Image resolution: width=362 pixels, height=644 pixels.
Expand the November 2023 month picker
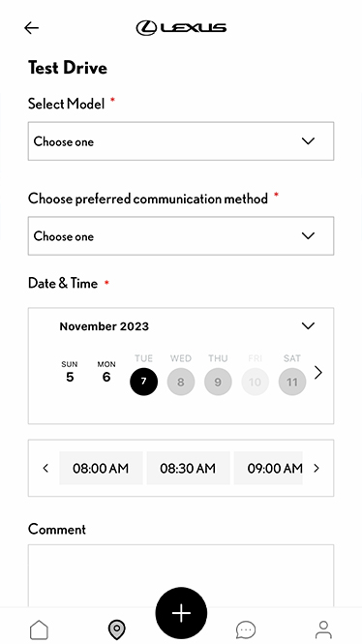click(308, 326)
